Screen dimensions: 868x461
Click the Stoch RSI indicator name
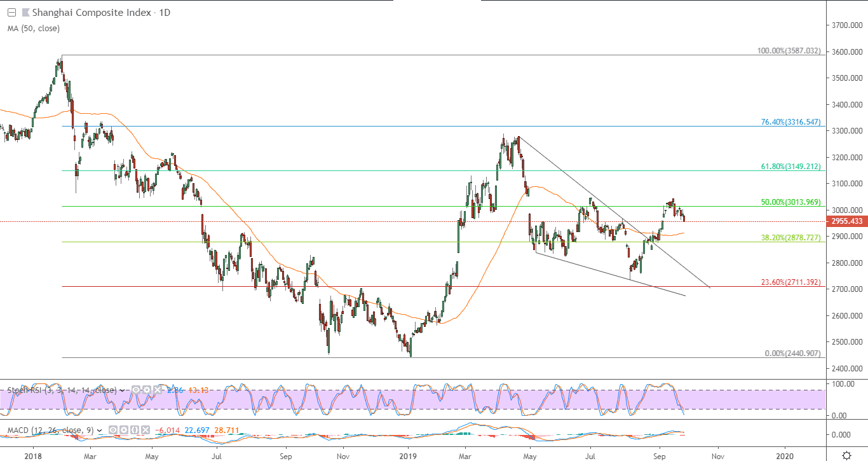coord(62,390)
